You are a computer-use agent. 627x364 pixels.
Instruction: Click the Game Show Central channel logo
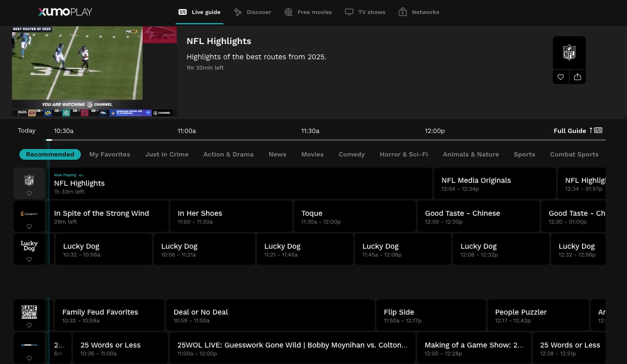(29, 312)
